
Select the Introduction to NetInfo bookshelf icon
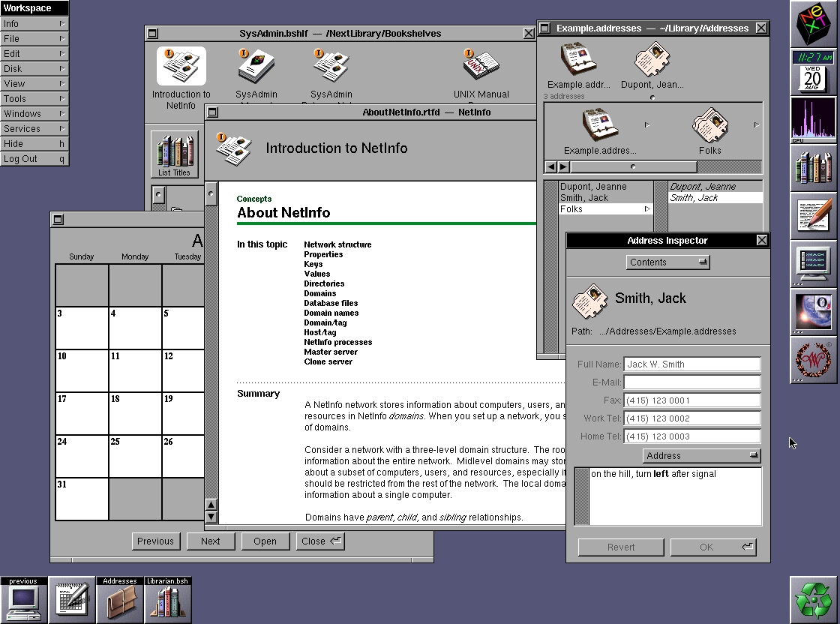click(181, 66)
